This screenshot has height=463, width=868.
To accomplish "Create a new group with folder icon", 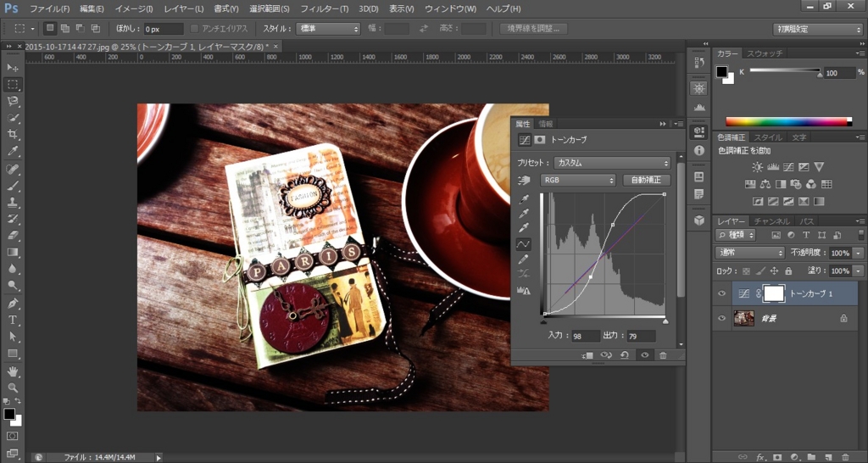I will 811,457.
